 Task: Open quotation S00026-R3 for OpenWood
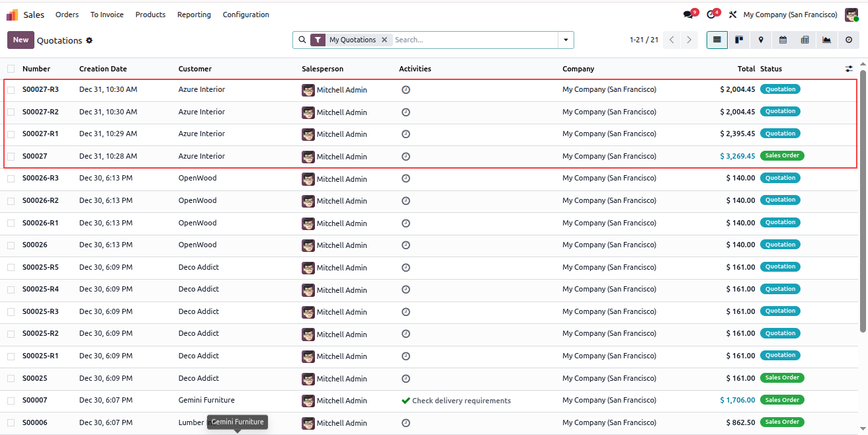[x=40, y=178]
